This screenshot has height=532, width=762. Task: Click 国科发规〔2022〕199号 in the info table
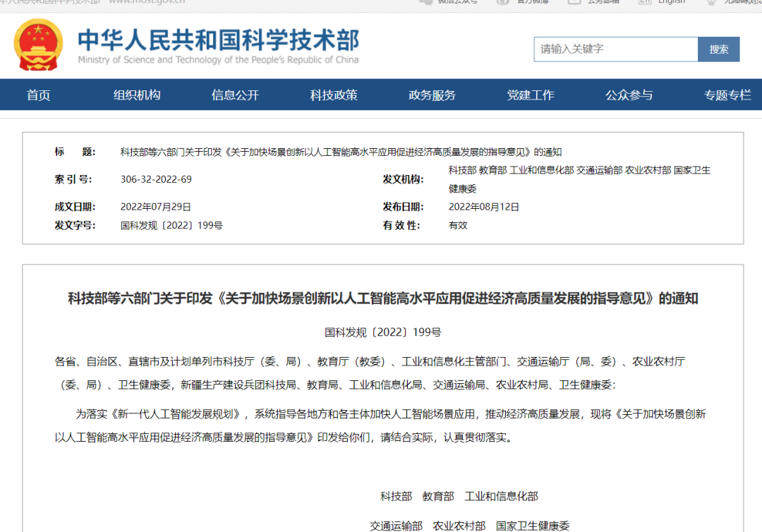click(x=171, y=226)
